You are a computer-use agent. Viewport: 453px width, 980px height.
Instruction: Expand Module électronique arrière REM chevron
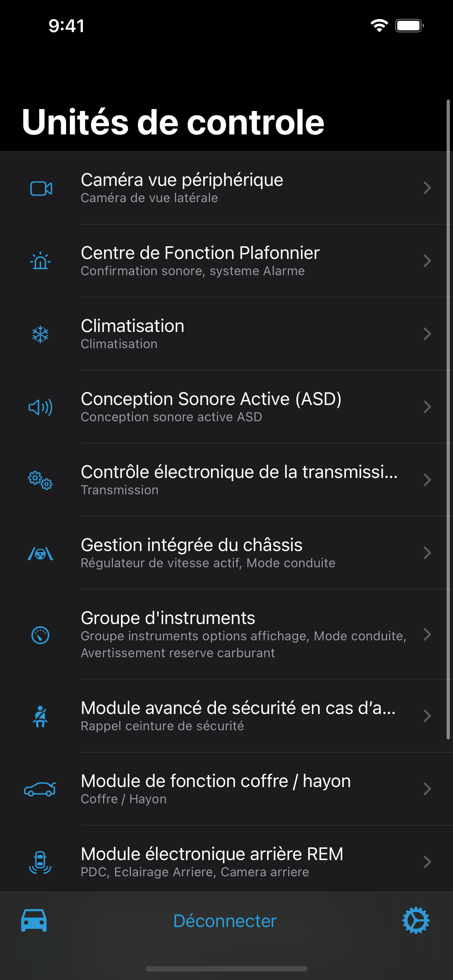tap(427, 862)
